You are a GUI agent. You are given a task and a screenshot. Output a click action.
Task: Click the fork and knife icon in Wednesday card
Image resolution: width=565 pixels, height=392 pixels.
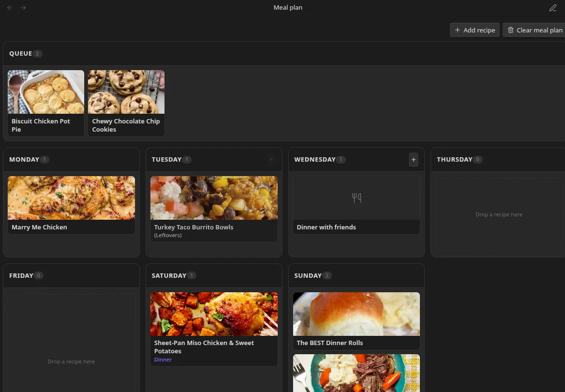pos(357,197)
